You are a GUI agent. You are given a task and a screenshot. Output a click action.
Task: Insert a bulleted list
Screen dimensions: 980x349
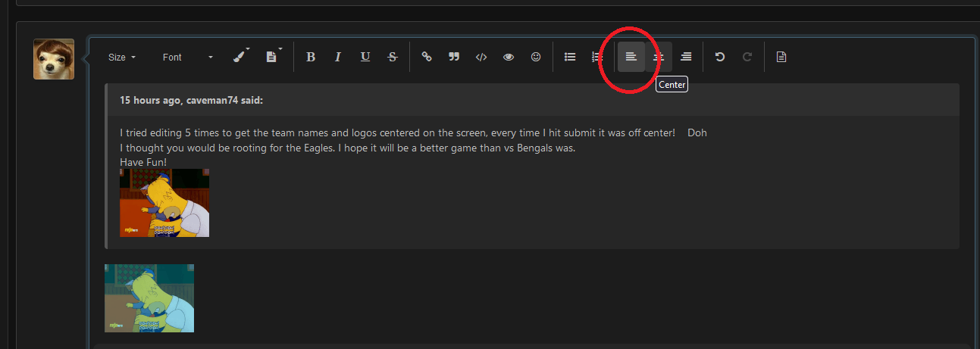(570, 57)
